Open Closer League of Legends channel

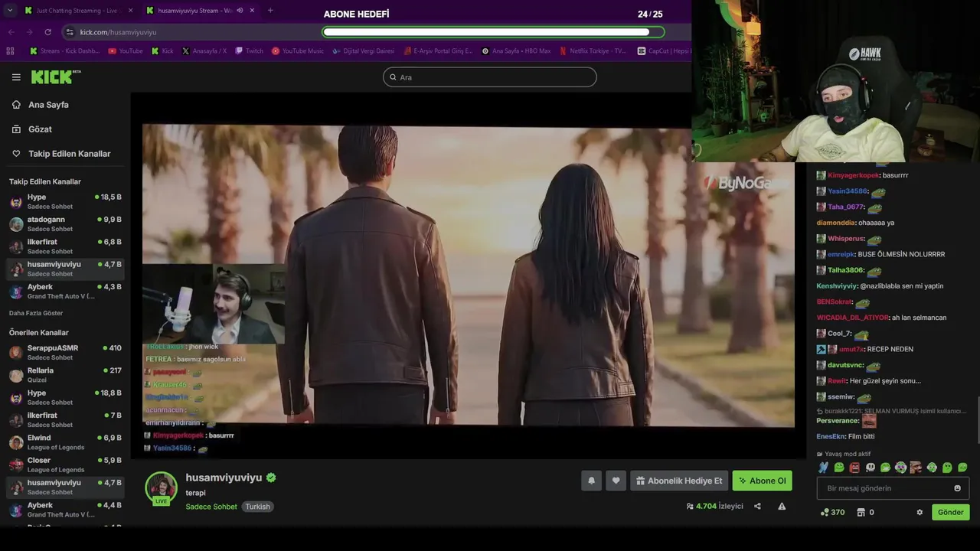[x=65, y=465]
